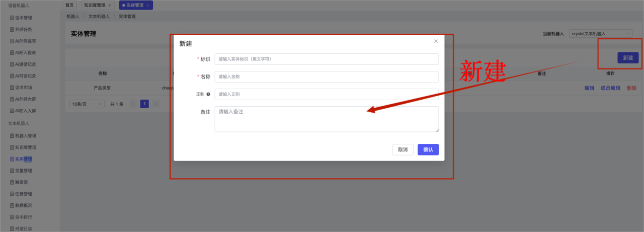Click the icon beside 机器人管理 in sidebar
This screenshot has width=644, height=232.
coord(12,136)
